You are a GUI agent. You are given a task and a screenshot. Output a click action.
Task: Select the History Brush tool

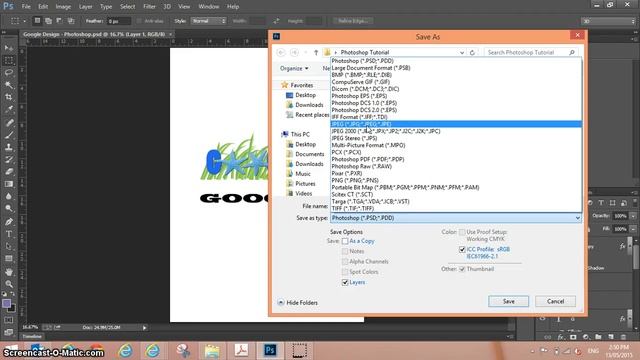tap(9, 159)
